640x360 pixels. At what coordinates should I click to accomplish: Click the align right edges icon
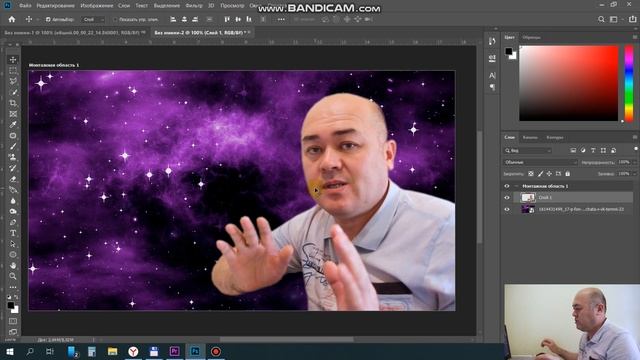pos(195,19)
